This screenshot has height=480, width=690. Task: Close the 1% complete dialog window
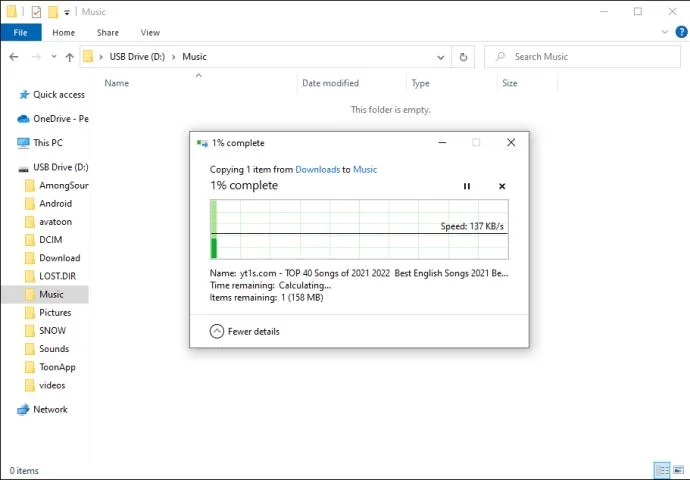coord(511,143)
